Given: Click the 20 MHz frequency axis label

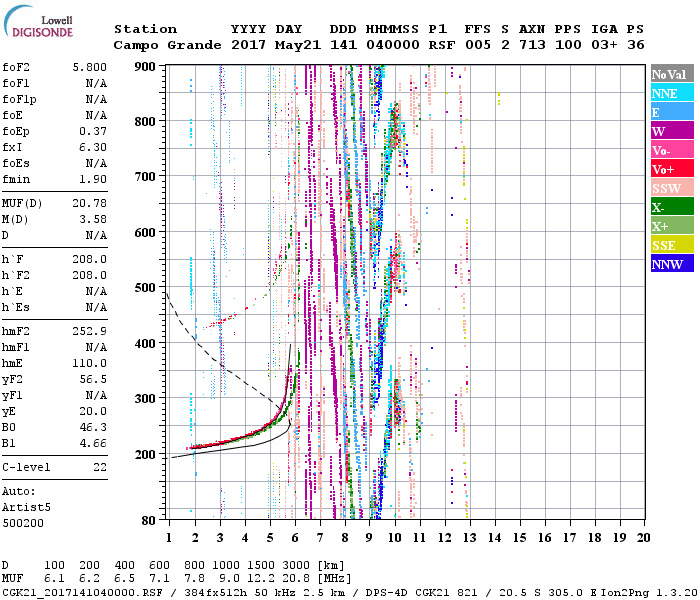Looking at the screenshot, I should pyautogui.click(x=644, y=538).
